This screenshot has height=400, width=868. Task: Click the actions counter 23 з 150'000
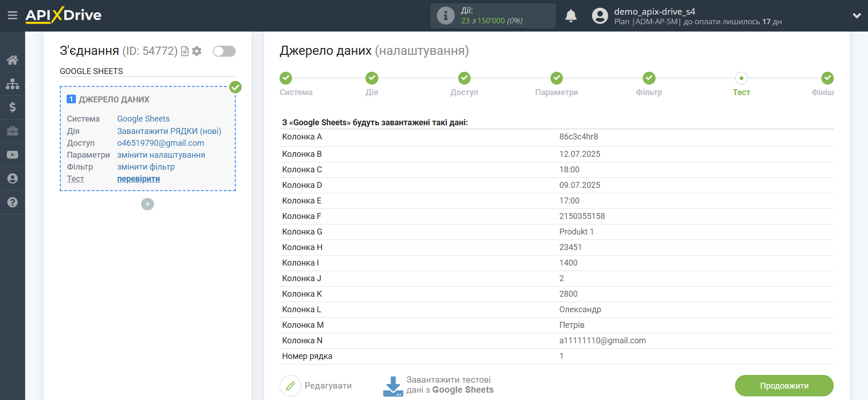[x=492, y=21]
